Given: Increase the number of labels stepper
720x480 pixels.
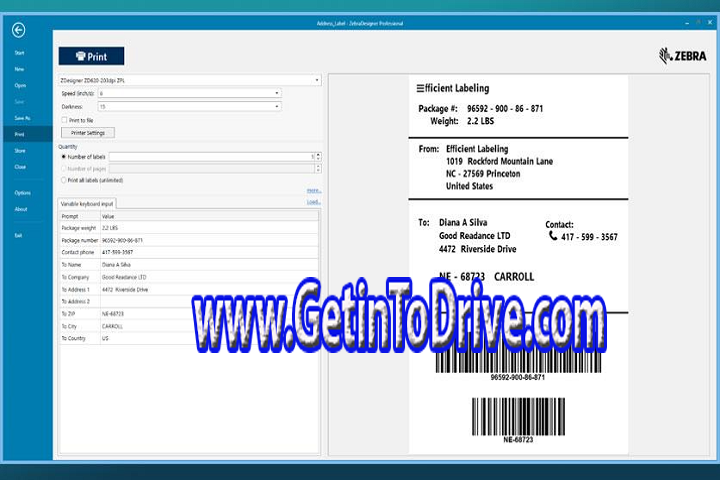Looking at the screenshot, I should coord(318,154).
